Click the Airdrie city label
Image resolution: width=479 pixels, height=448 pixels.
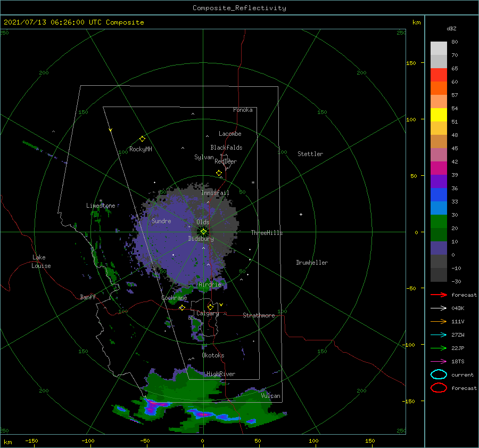pos(210,284)
